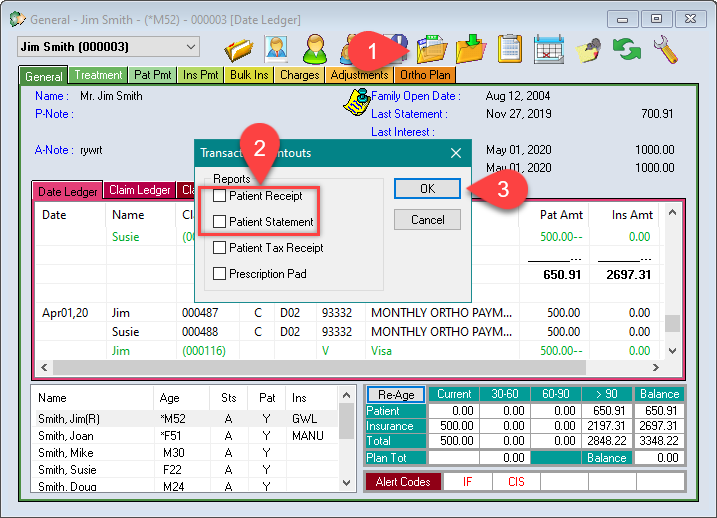Click the ledger scroll-down arrow
The image size is (717, 518).
pos(672,351)
